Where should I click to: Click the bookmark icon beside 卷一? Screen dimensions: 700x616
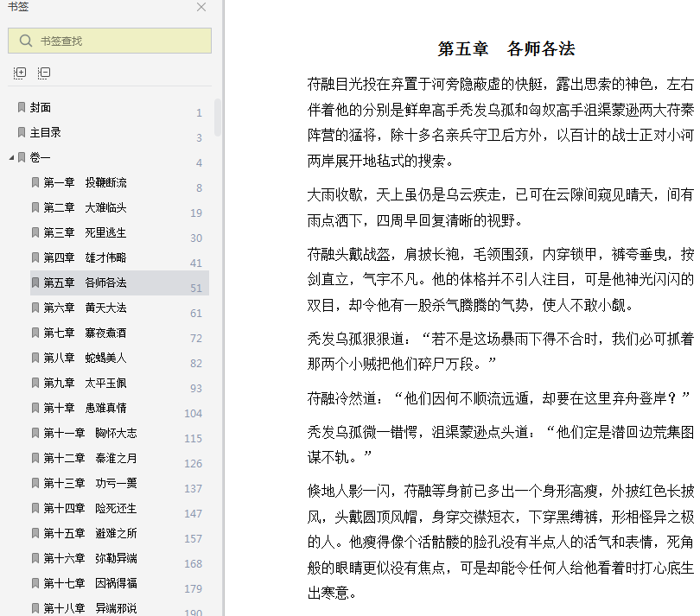[x=22, y=157]
